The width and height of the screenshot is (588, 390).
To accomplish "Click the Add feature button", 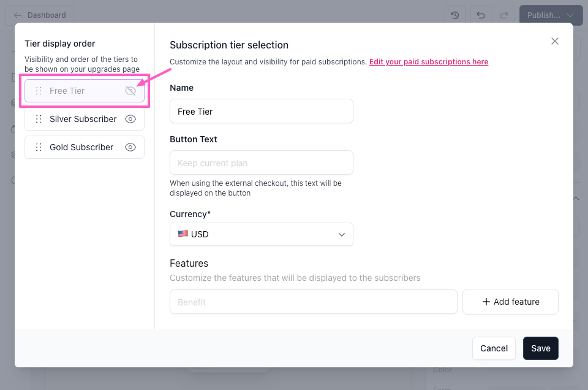I will (510, 302).
